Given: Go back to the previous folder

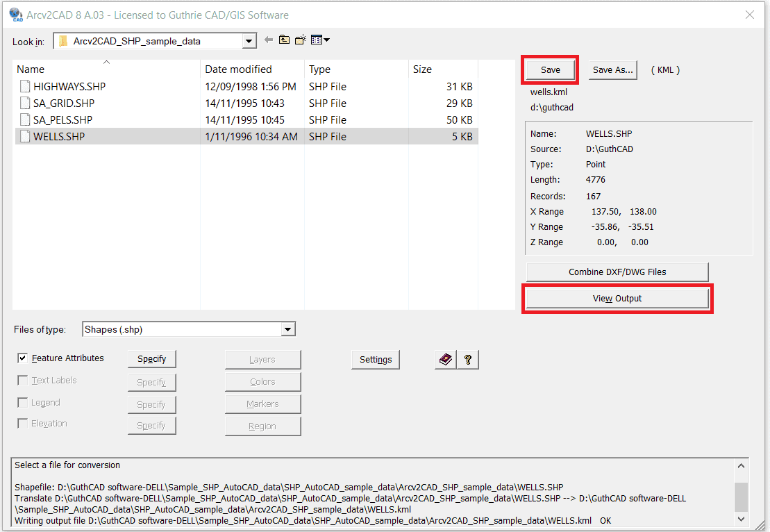Looking at the screenshot, I should point(268,40).
